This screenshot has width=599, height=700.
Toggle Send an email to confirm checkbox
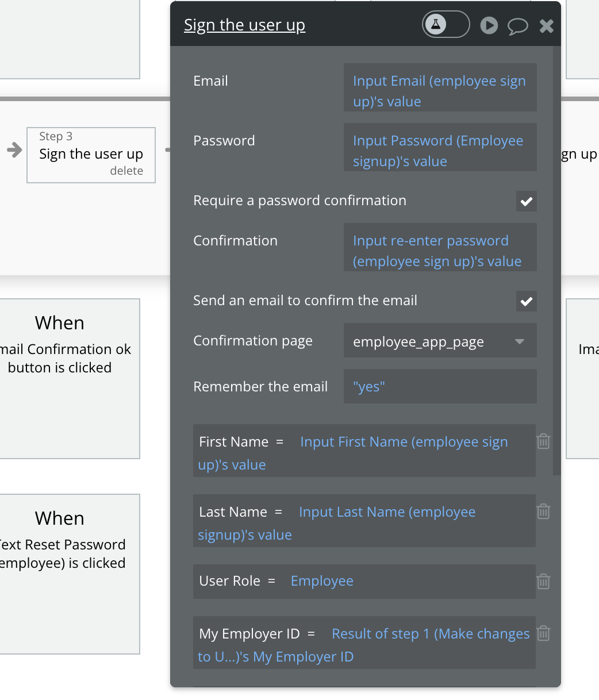click(x=526, y=301)
